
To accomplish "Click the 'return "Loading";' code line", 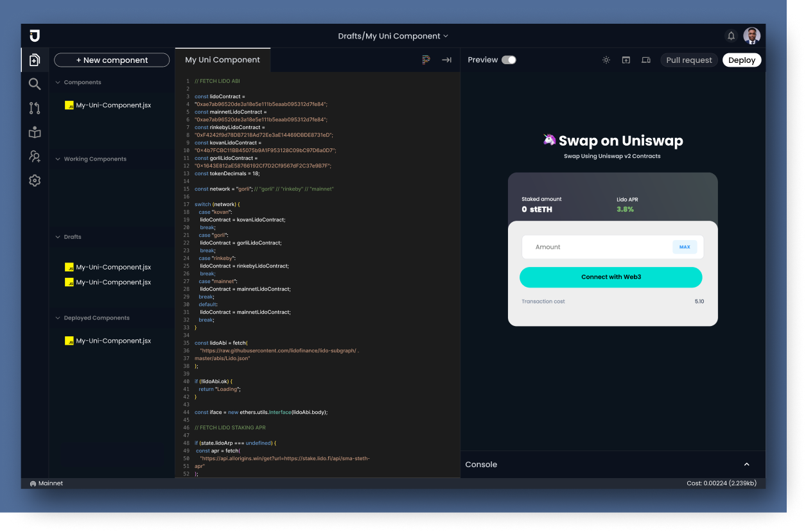I will (220, 390).
